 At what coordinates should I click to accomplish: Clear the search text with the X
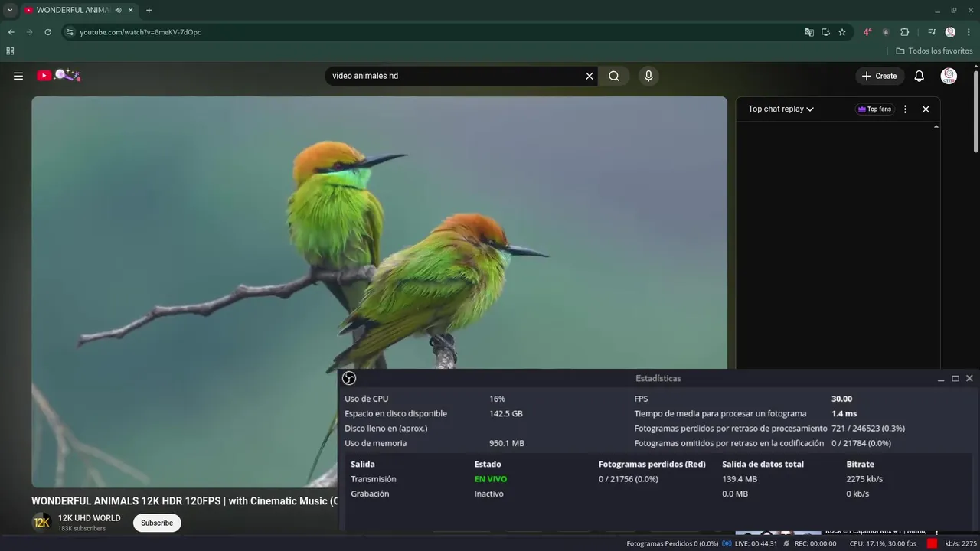[x=590, y=76]
